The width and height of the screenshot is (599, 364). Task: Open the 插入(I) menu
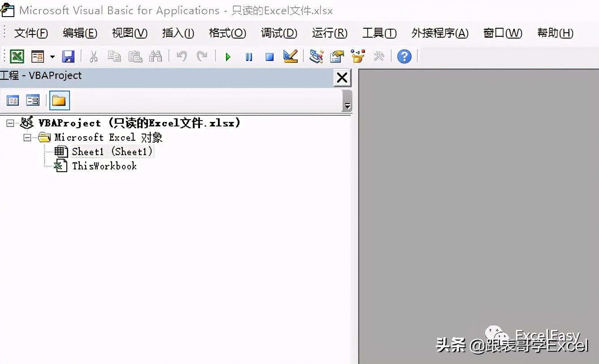[178, 33]
